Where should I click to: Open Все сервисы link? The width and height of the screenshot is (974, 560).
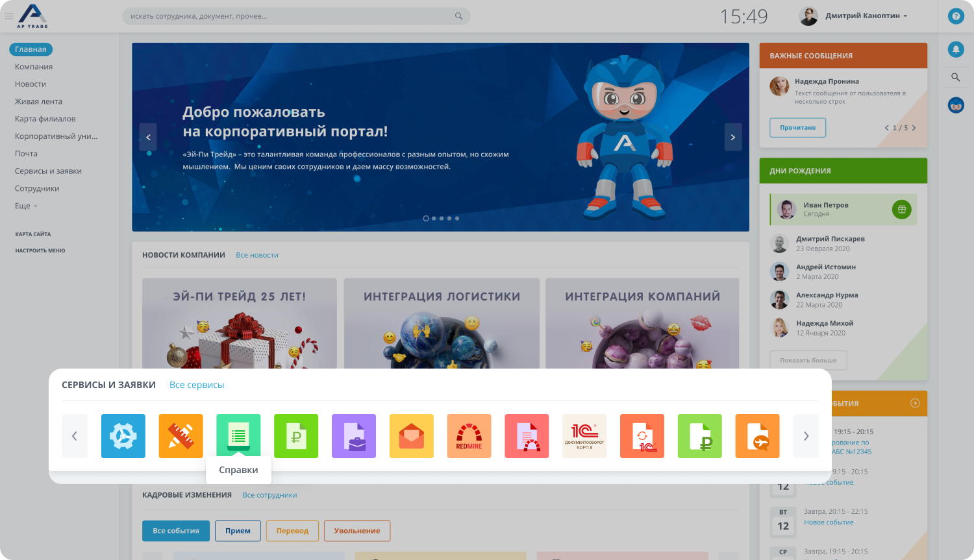point(197,385)
